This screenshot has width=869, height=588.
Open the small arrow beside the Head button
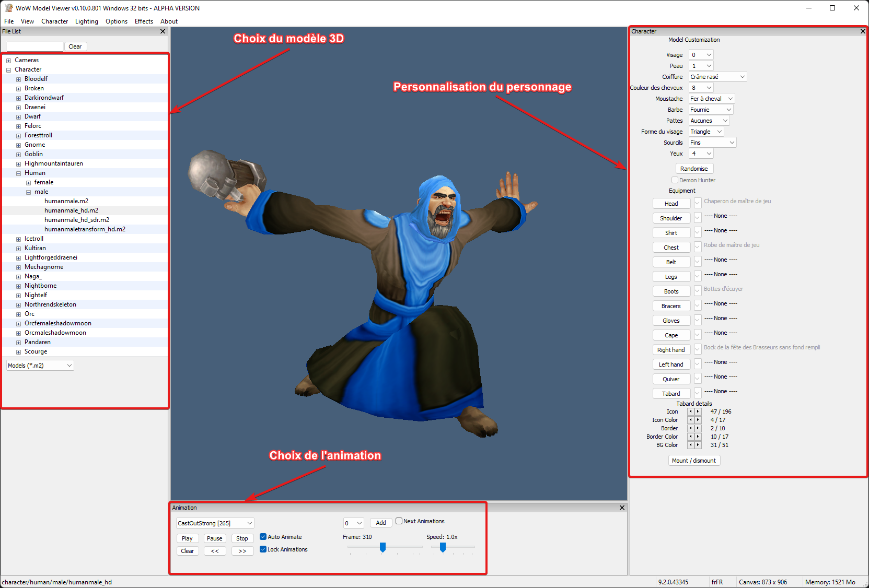(x=698, y=203)
